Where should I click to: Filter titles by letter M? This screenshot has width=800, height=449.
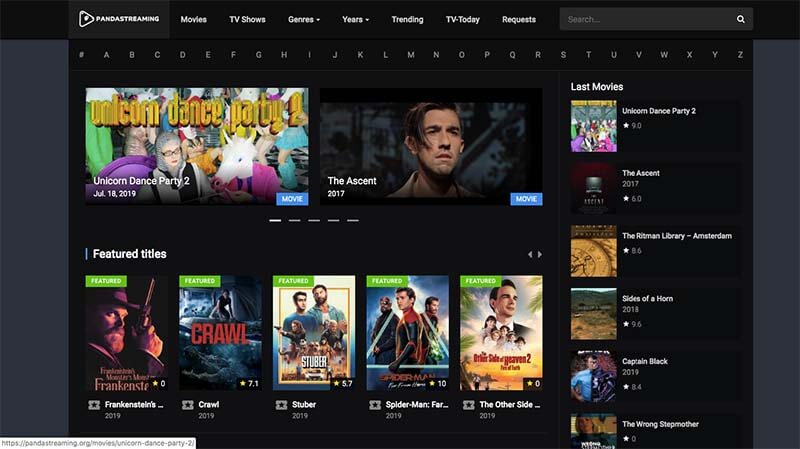pyautogui.click(x=411, y=55)
